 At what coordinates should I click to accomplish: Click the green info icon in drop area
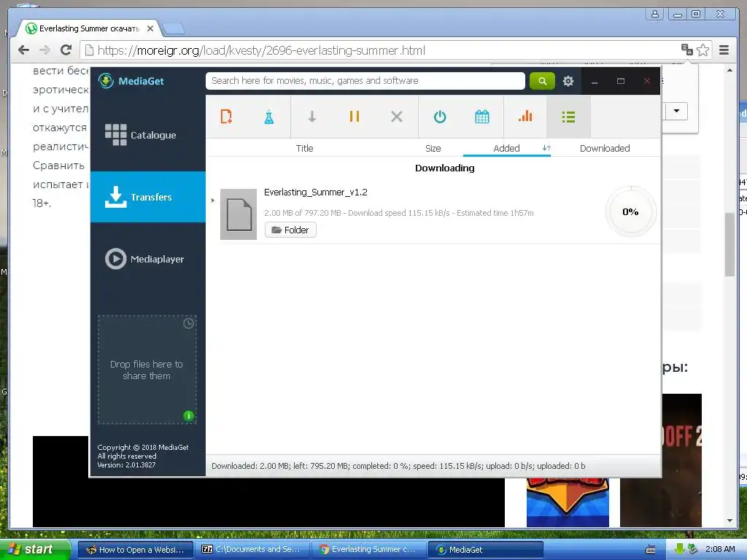[x=189, y=416]
